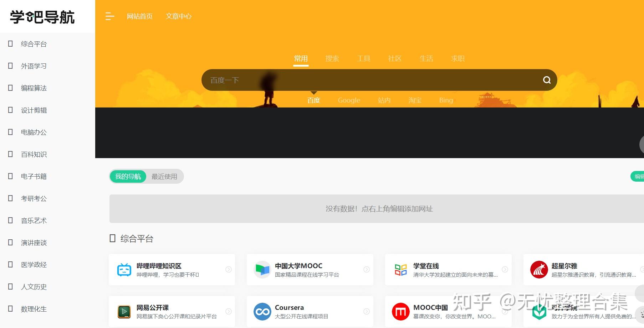Click the 网易公开课 green play icon

pyautogui.click(x=124, y=312)
